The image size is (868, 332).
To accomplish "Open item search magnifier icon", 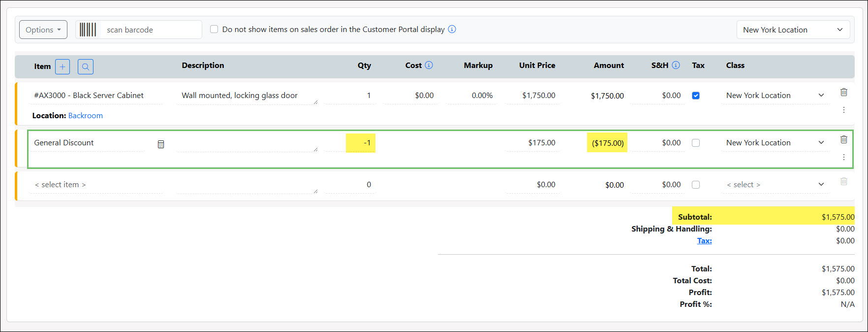I will [x=86, y=66].
